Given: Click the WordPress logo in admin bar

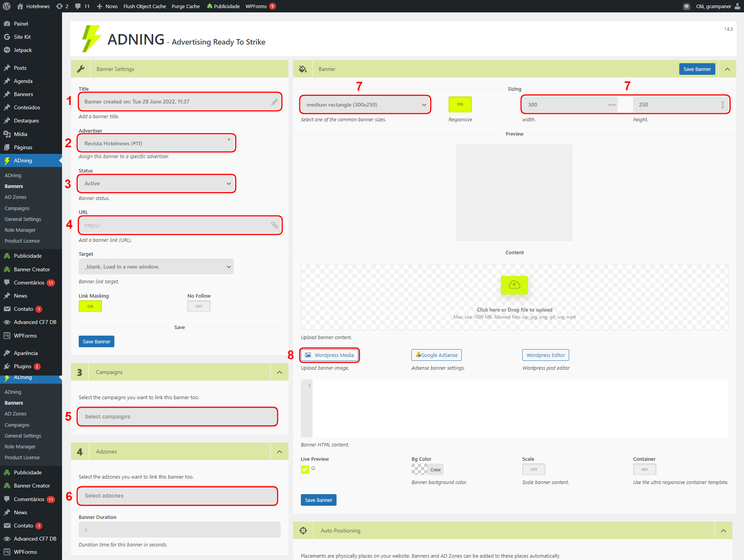Looking at the screenshot, I should [x=7, y=6].
